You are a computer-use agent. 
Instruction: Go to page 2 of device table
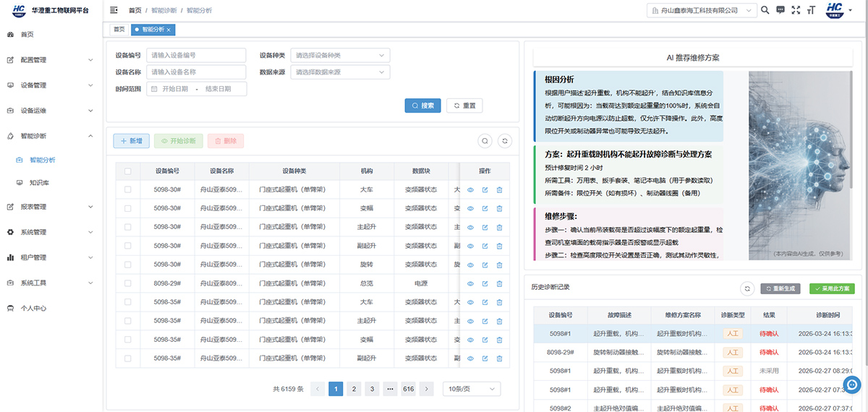pyautogui.click(x=354, y=389)
